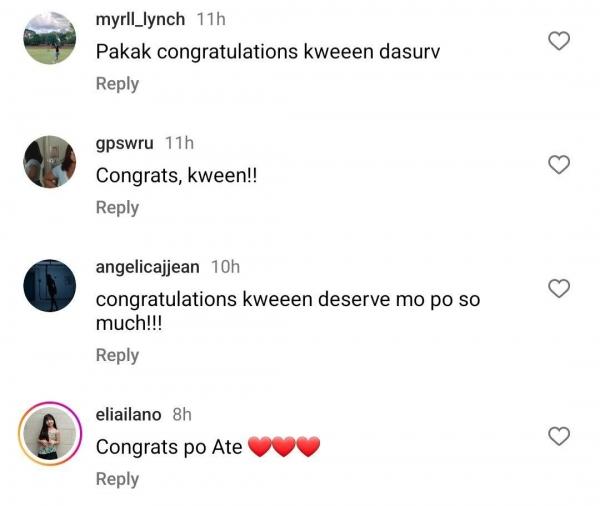Like gpswru's comment with the heart
The width and height of the screenshot is (600, 506).
tap(560, 165)
